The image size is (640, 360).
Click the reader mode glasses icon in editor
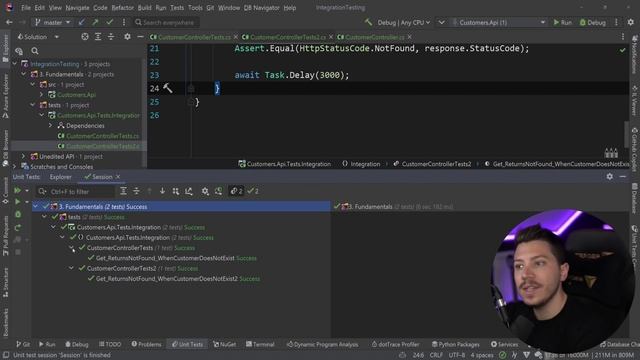611,153
